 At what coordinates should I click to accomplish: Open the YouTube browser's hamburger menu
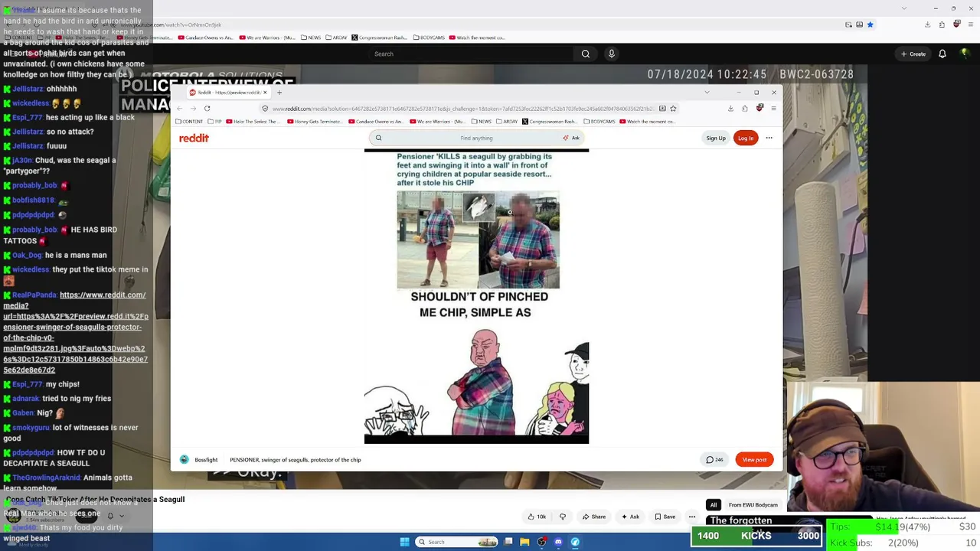[x=970, y=24]
